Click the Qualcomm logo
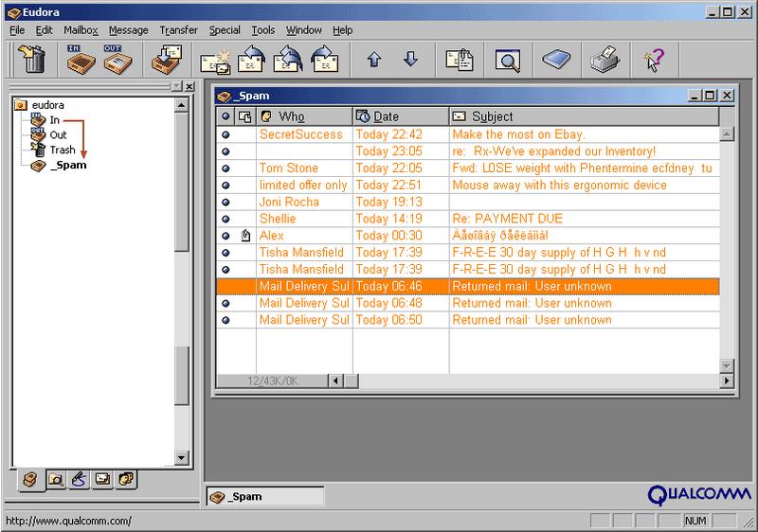 699,495
